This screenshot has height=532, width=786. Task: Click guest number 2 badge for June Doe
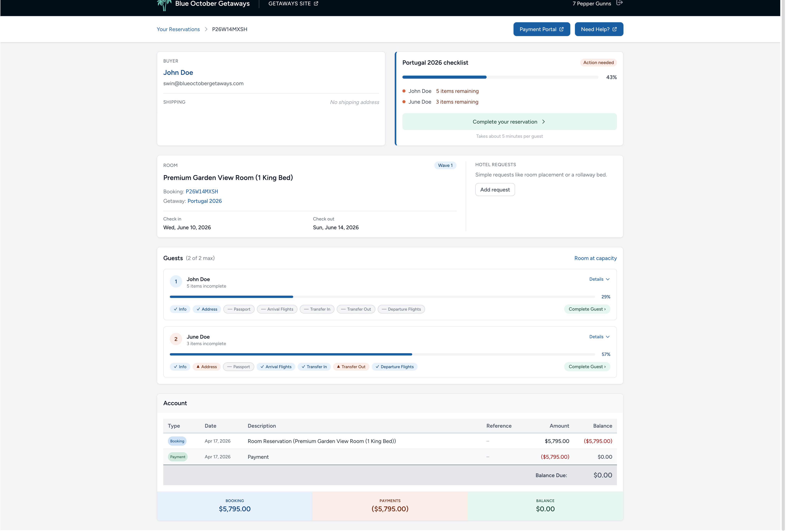[x=176, y=339]
